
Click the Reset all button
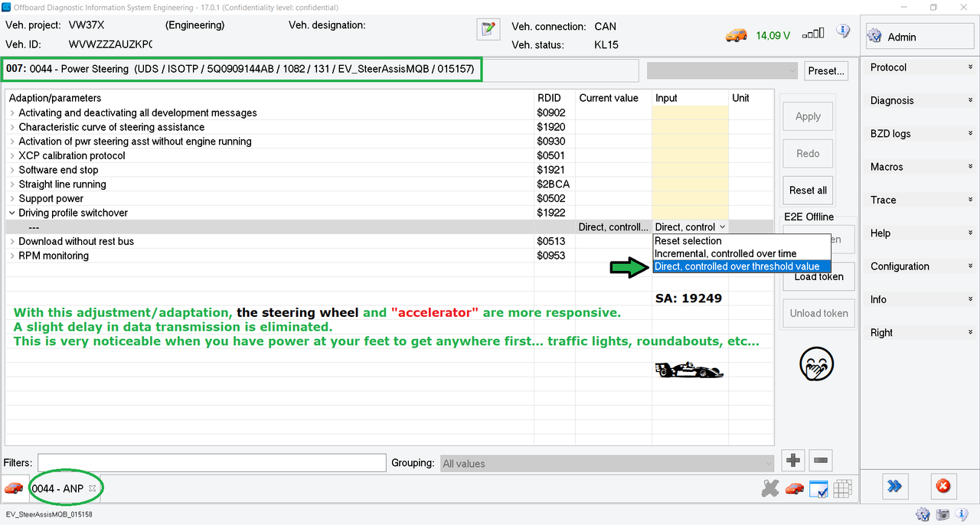[x=808, y=190]
